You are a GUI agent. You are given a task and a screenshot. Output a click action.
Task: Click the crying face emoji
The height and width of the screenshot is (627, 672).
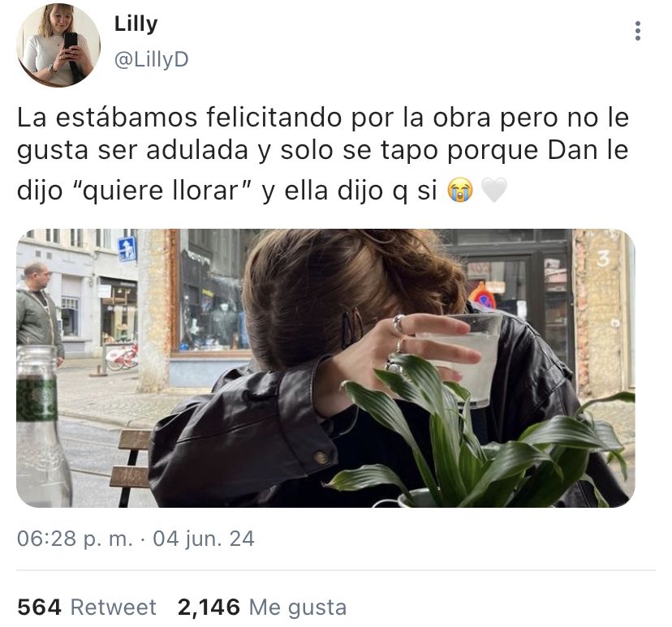[460, 190]
